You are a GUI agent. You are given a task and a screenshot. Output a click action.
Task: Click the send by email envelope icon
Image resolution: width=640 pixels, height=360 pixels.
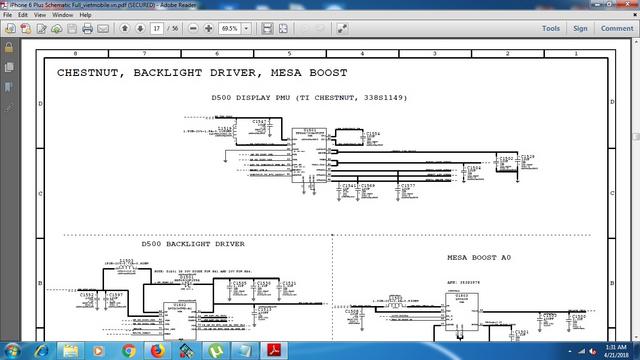(x=103, y=29)
